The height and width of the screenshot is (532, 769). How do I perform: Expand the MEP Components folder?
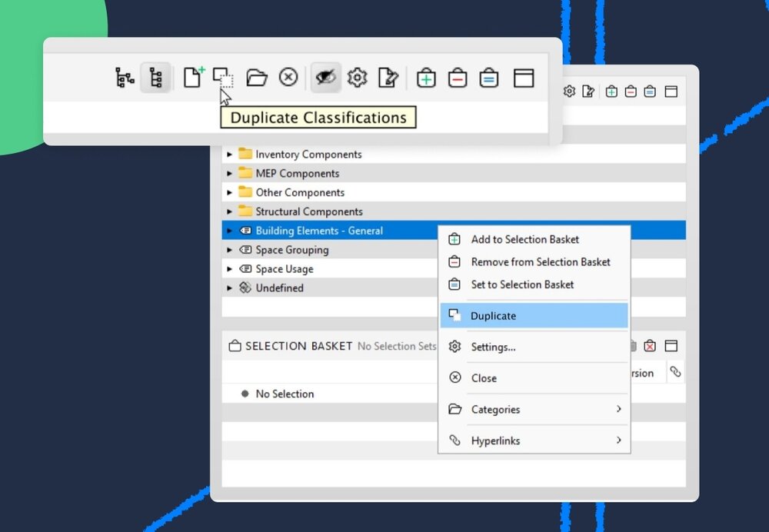(x=229, y=174)
